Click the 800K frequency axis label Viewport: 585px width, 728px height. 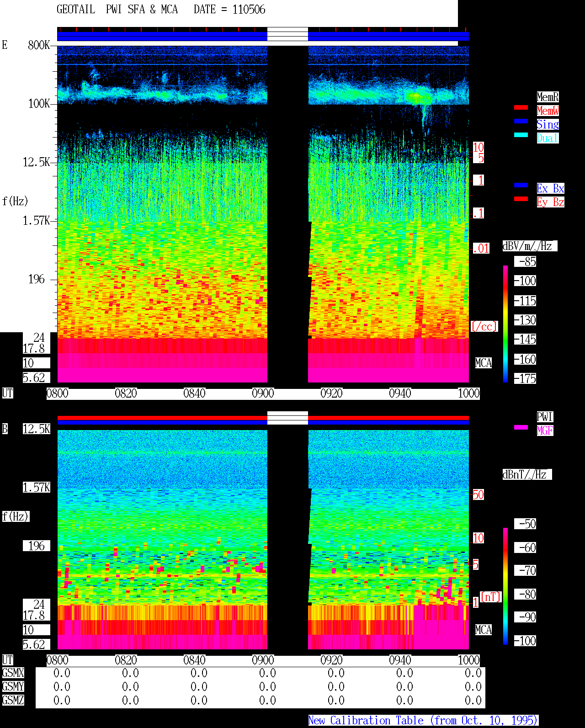[39, 45]
